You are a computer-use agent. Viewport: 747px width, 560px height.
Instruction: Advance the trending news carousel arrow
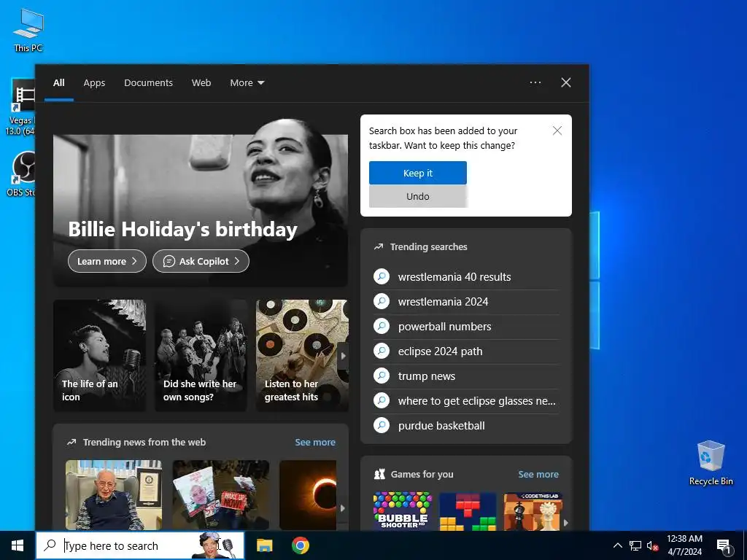point(342,508)
